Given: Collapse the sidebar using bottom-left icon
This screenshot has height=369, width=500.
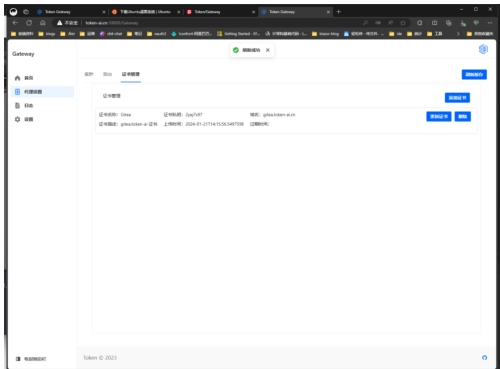Looking at the screenshot, I should [x=18, y=359].
